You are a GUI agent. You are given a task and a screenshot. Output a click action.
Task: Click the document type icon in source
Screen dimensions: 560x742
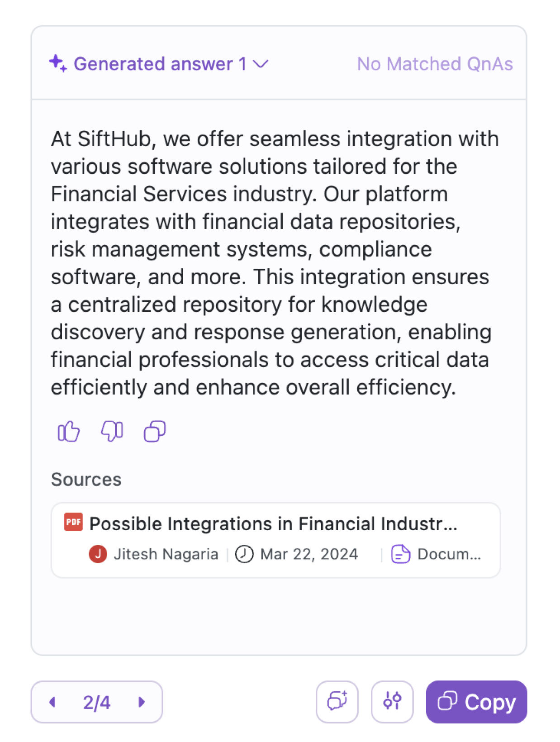(x=400, y=554)
